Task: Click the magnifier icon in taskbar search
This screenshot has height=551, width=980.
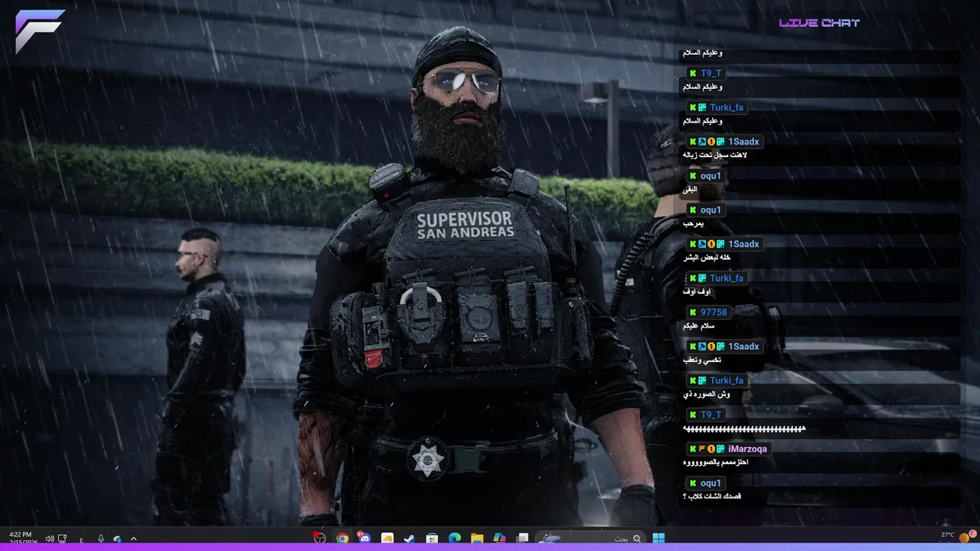Action: [637, 539]
